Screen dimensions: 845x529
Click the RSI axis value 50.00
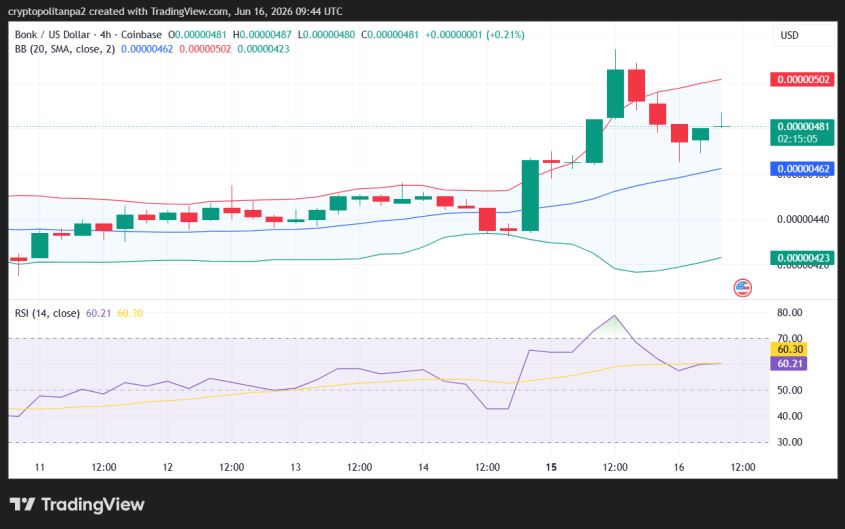point(789,390)
